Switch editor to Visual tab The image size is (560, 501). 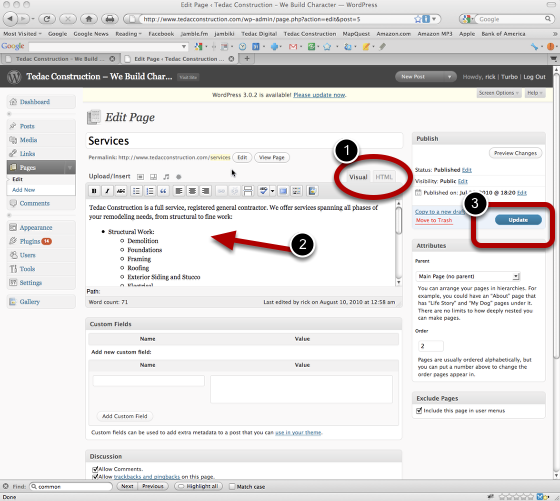coord(358,177)
